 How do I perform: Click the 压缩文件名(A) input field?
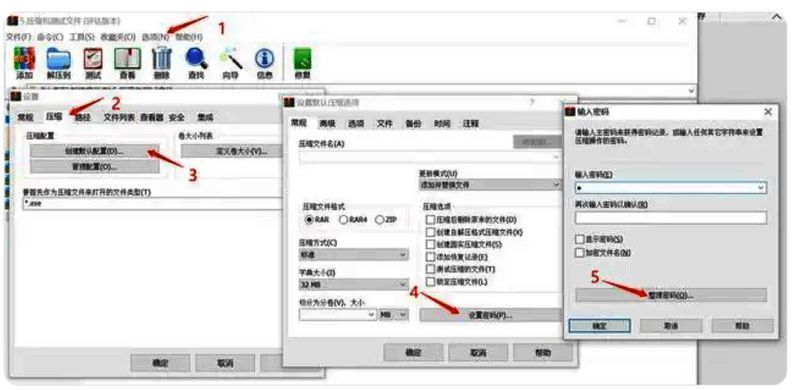pyautogui.click(x=430, y=157)
